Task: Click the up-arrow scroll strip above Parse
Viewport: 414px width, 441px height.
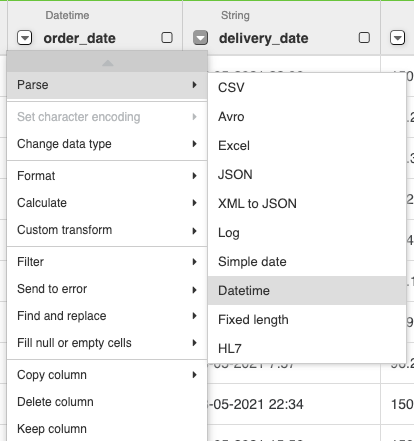Action: pyautogui.click(x=107, y=62)
